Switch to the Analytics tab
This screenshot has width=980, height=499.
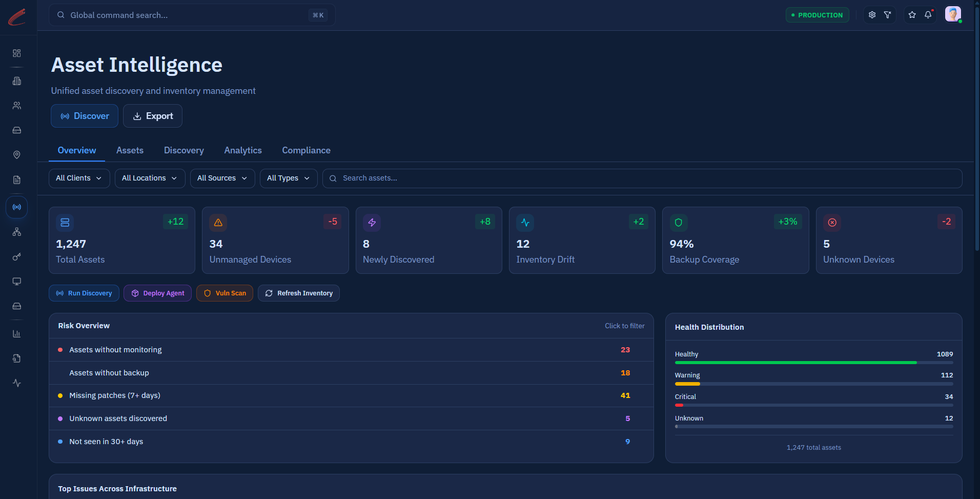243,150
